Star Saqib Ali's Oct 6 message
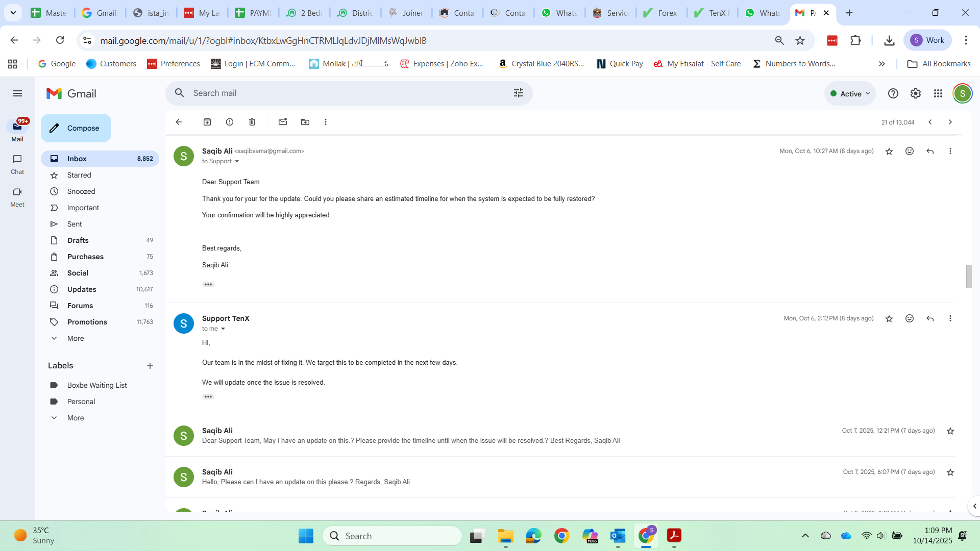980x551 pixels. tap(889, 152)
